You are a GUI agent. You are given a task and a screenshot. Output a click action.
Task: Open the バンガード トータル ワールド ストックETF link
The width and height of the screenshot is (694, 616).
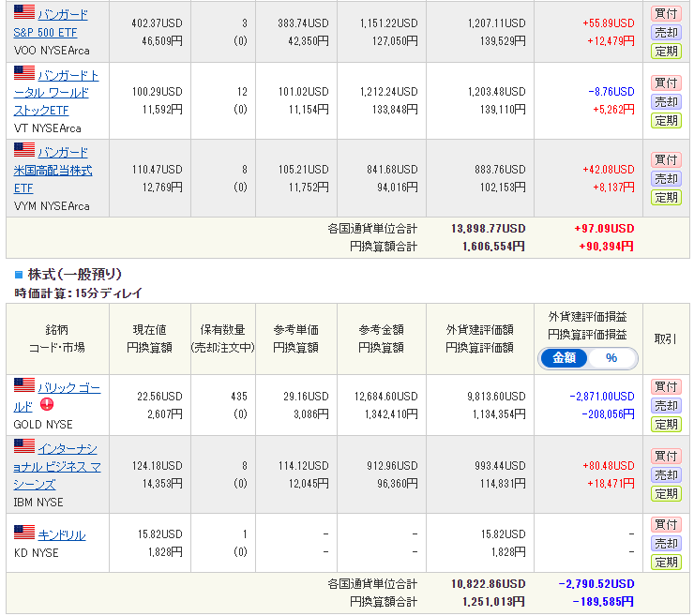tap(55, 93)
